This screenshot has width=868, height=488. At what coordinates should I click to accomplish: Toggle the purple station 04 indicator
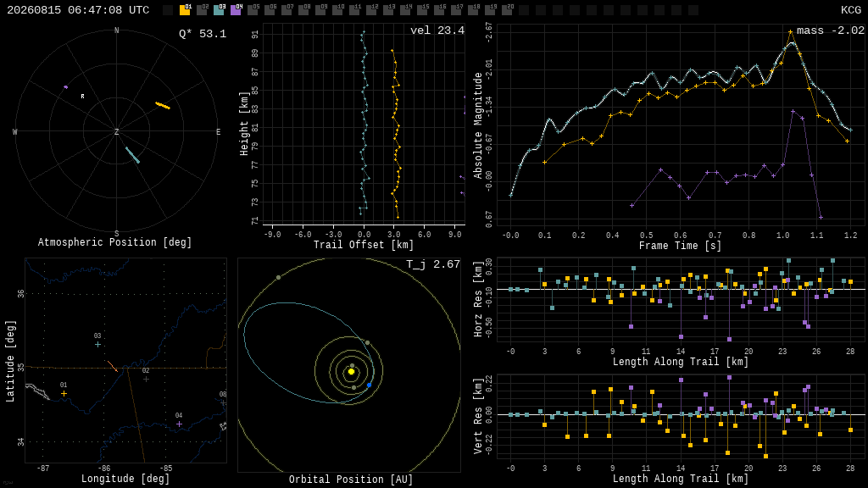click(236, 9)
